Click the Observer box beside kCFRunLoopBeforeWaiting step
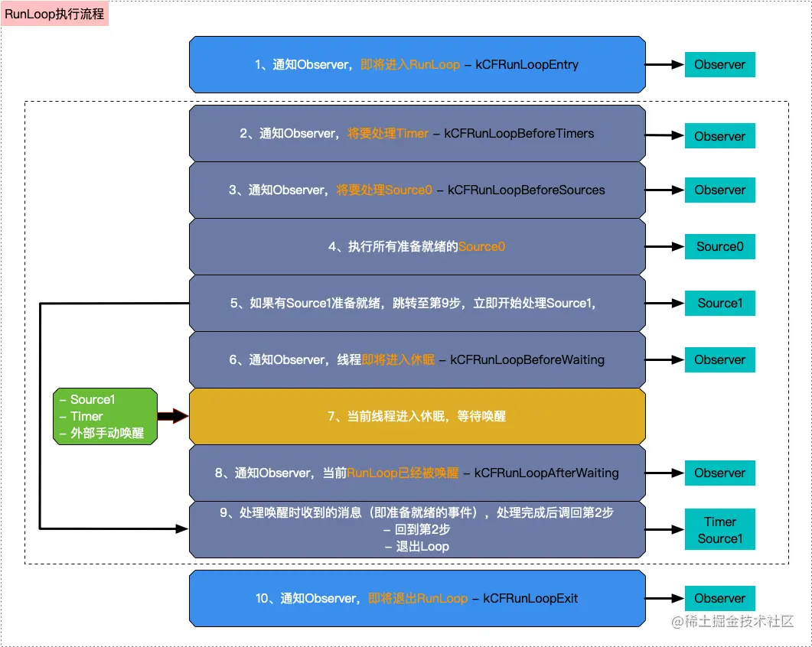This screenshot has height=647, width=812. (x=720, y=359)
